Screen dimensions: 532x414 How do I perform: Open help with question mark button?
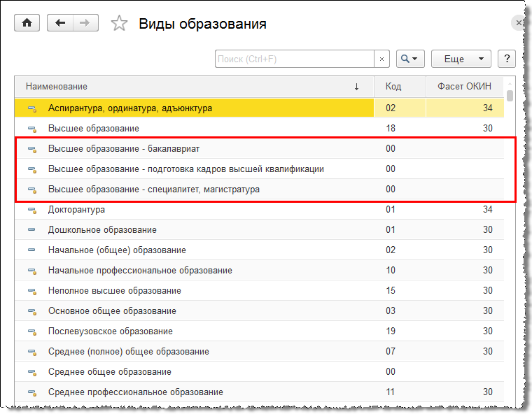507,59
